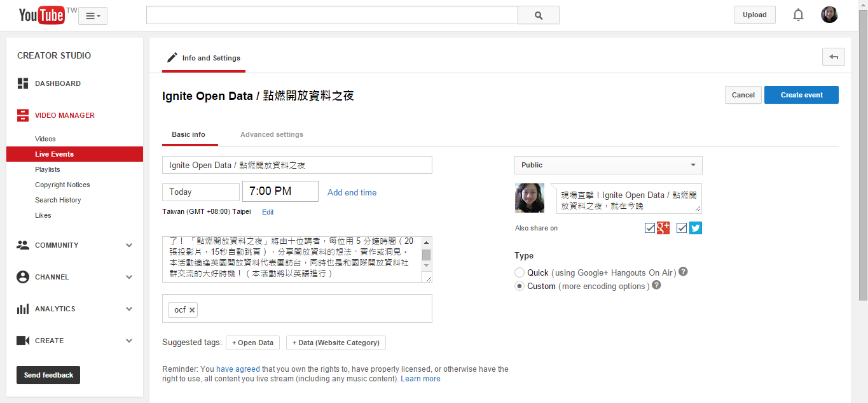
Task: Click the pencil icon beside Info and Settings
Action: point(172,57)
